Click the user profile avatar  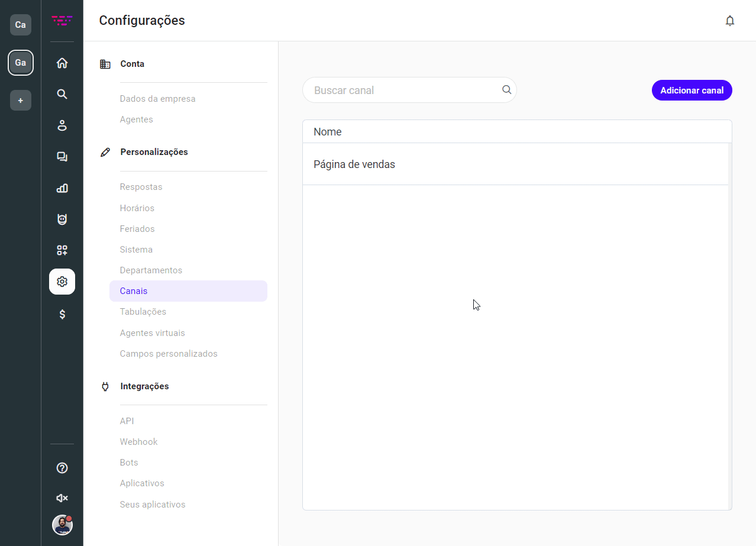point(62,525)
